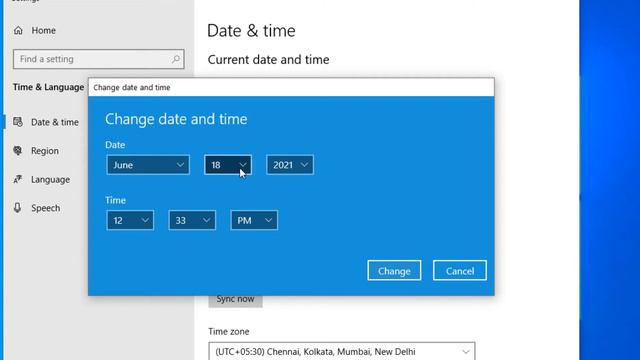
Task: Open the June month dropdown
Action: point(148,165)
